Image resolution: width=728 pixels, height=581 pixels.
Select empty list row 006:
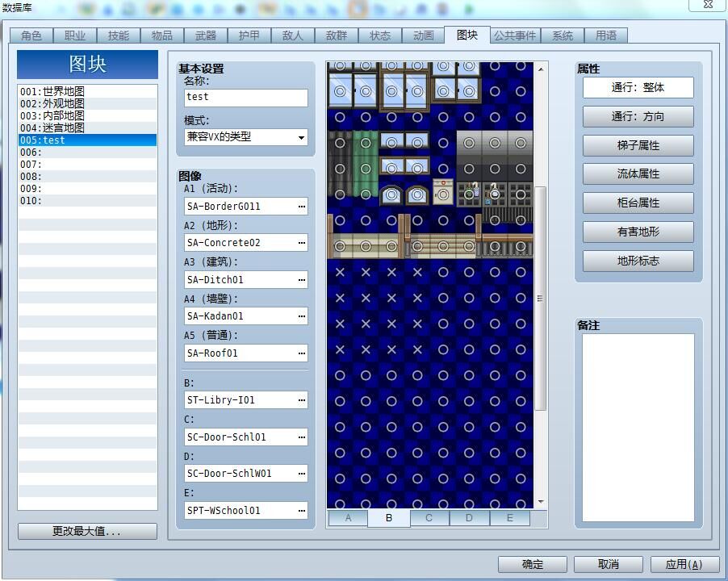click(87, 153)
